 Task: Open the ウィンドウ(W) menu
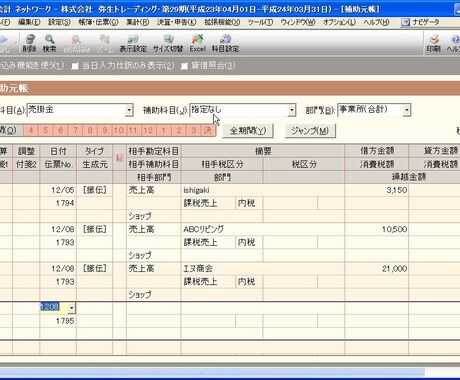[x=298, y=22]
